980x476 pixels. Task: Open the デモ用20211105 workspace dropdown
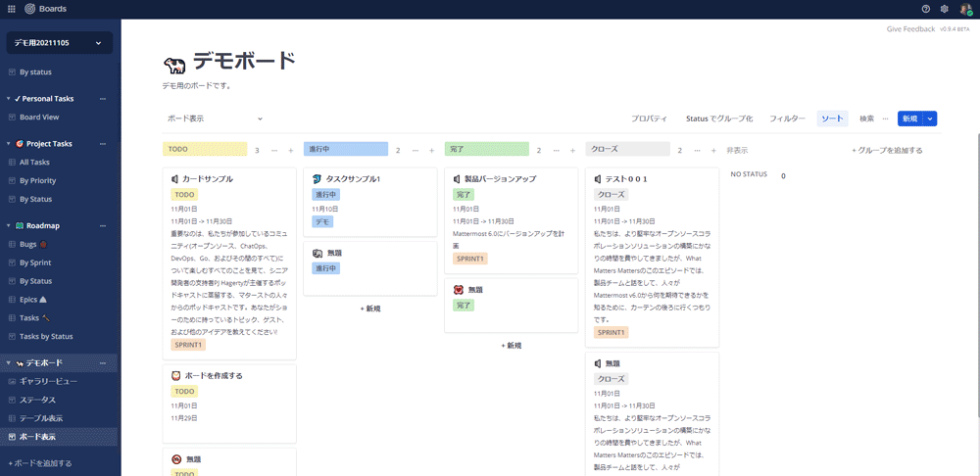(x=60, y=42)
